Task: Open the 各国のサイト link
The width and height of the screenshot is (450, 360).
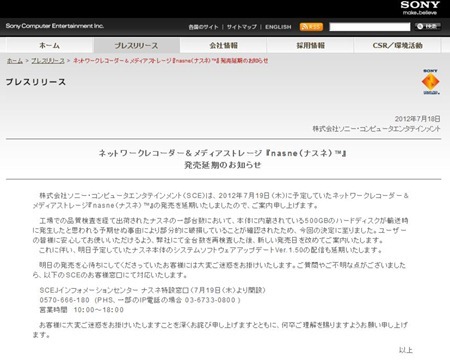Action: pos(203,27)
